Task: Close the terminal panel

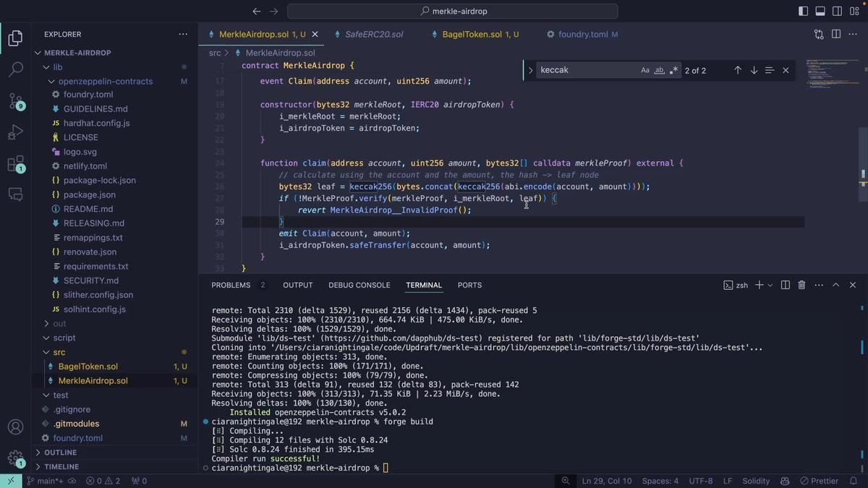Action: tap(853, 285)
